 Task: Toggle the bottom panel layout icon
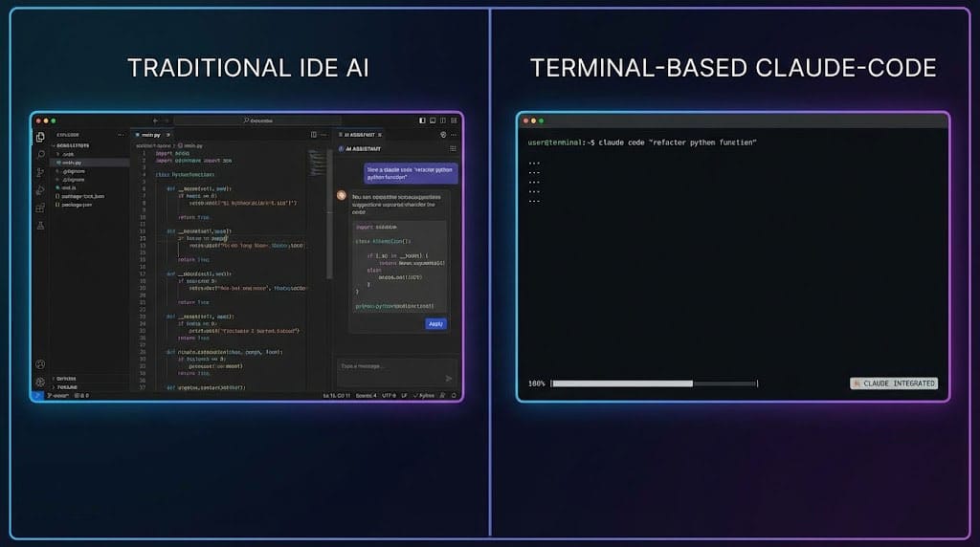pos(433,121)
